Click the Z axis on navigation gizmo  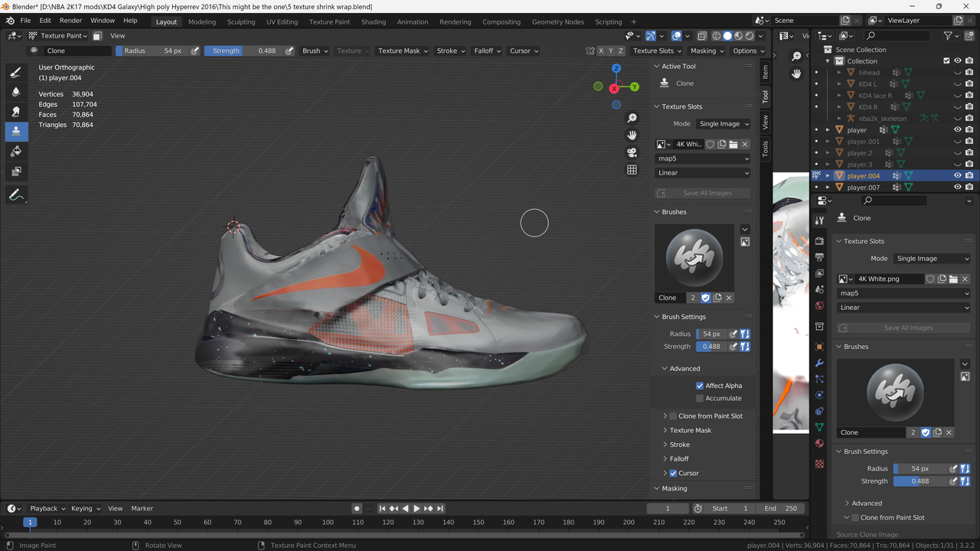pos(616,69)
